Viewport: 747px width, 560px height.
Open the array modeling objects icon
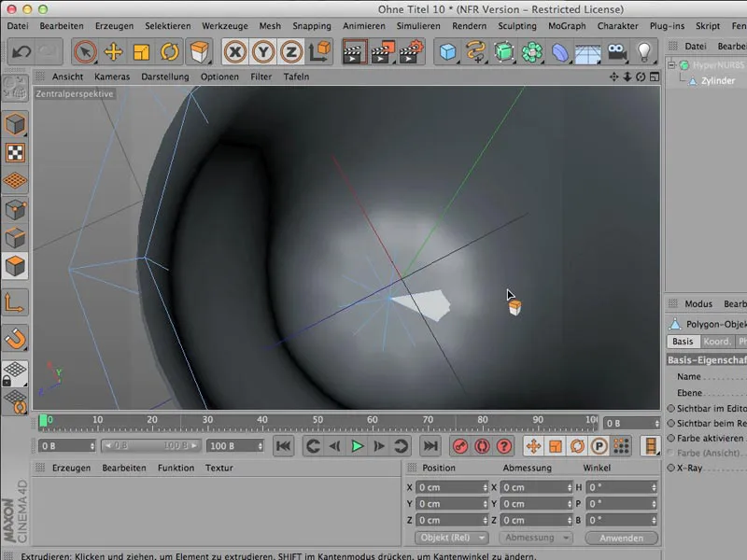(x=532, y=51)
